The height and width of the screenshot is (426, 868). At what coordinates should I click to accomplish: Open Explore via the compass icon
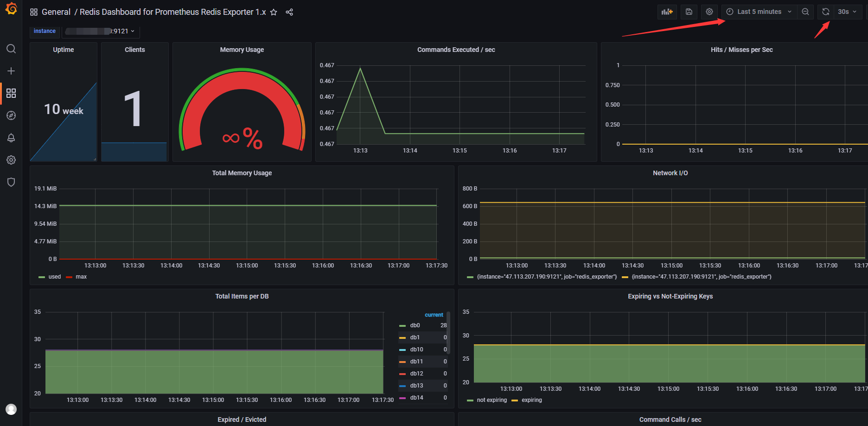coord(11,115)
